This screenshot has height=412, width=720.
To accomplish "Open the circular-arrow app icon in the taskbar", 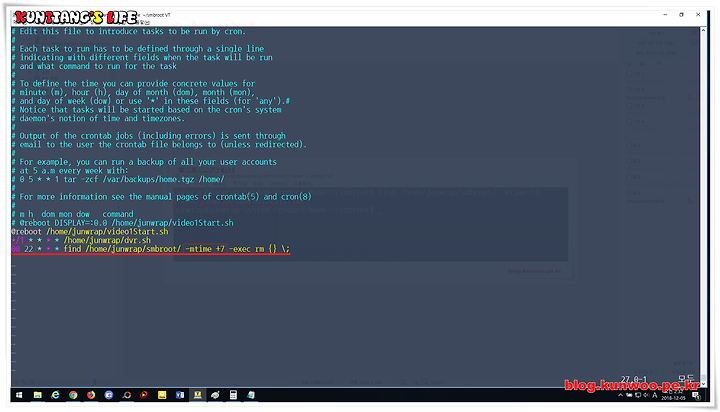I will [x=127, y=395].
